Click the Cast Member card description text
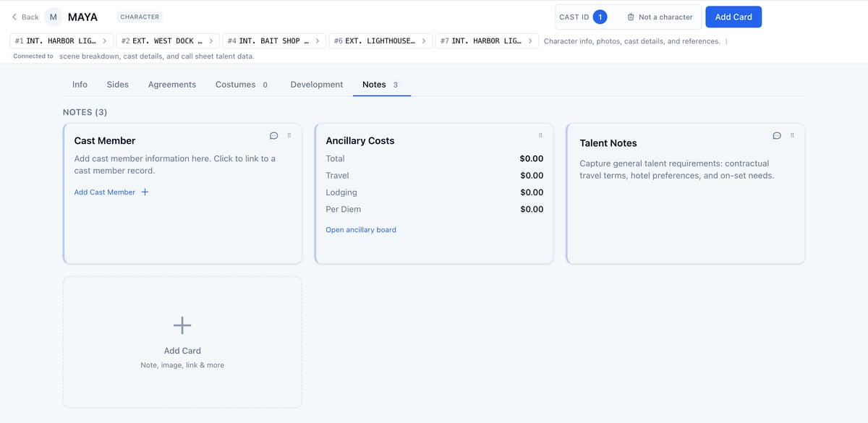Screen dimensions: 868x423 tap(175, 164)
